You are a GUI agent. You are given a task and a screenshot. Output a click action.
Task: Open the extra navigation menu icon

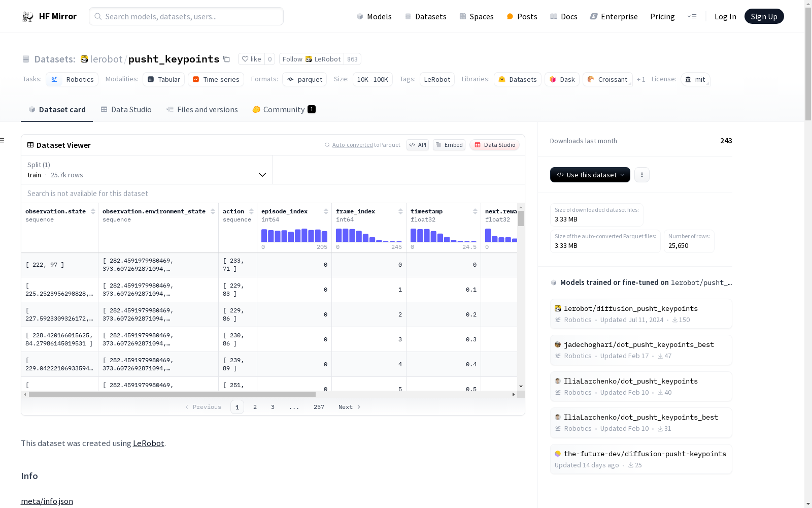pos(692,17)
